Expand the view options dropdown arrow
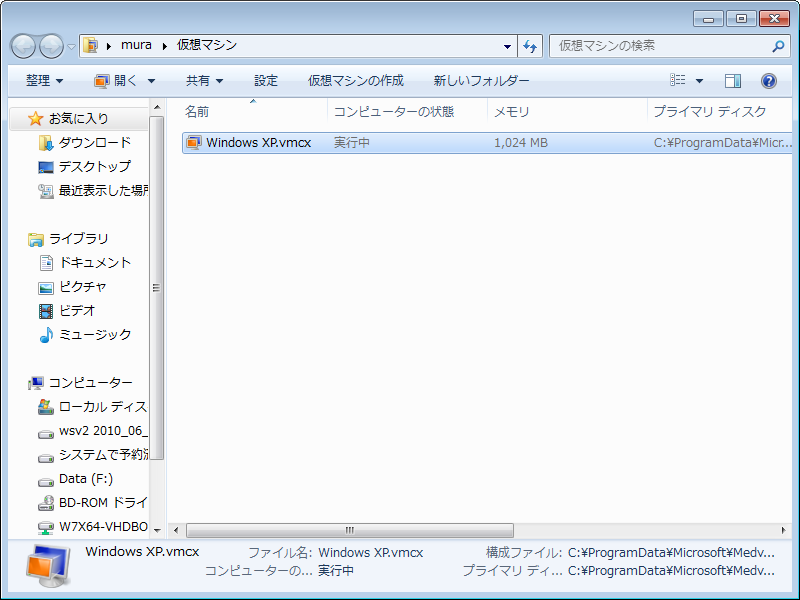The width and height of the screenshot is (800, 600). pos(699,81)
